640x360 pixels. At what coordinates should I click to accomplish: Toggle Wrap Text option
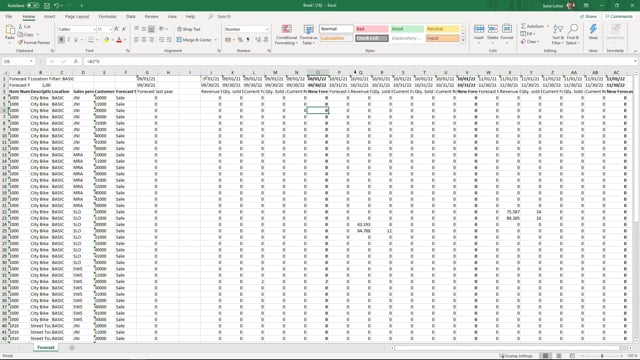click(x=189, y=29)
